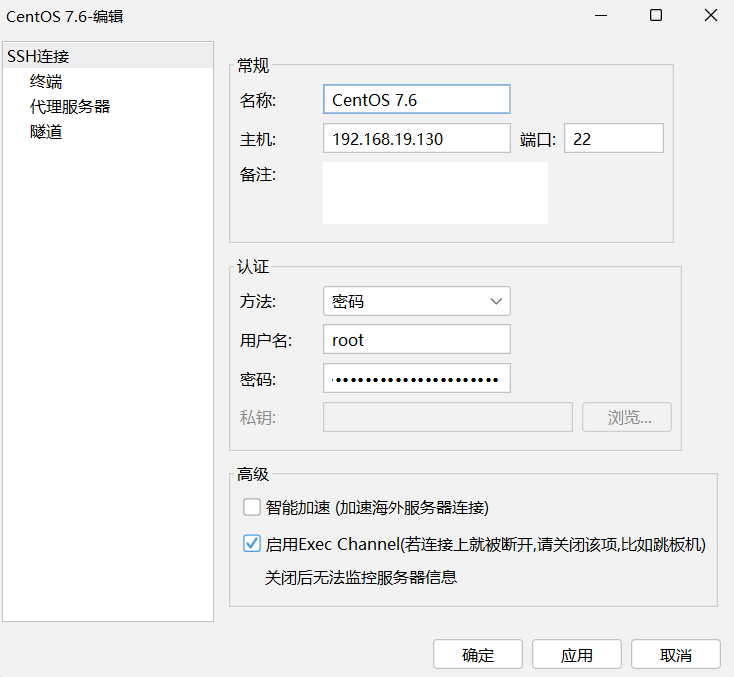Click the disabled 私钥 path field
This screenshot has height=677, width=734.
(x=448, y=417)
